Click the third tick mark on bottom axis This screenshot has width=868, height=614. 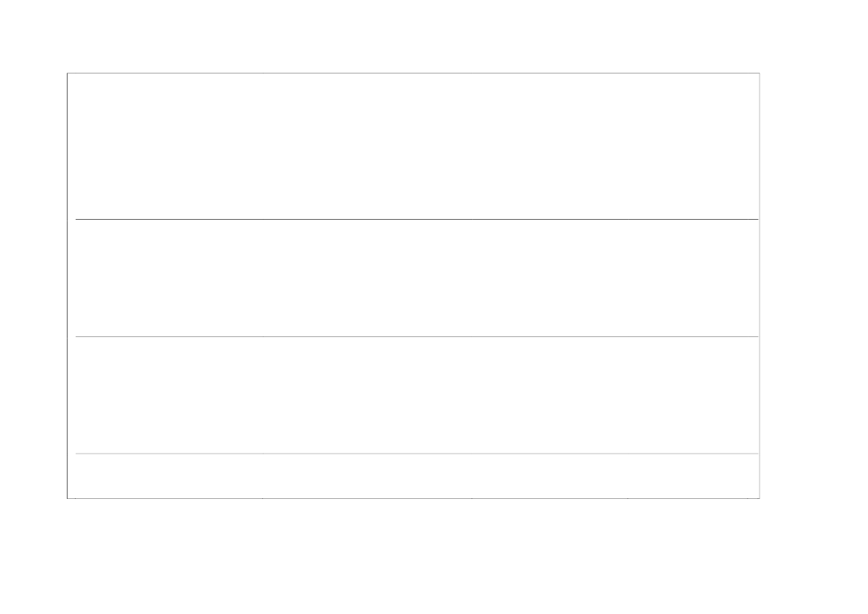[472, 499]
